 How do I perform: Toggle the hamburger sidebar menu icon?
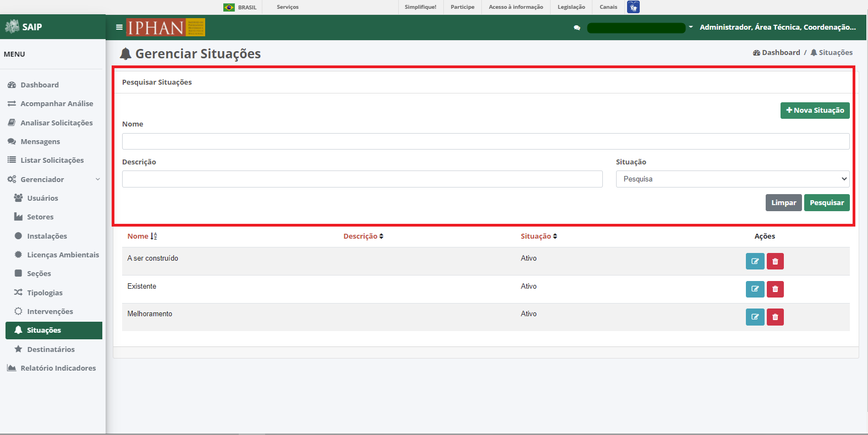(119, 27)
